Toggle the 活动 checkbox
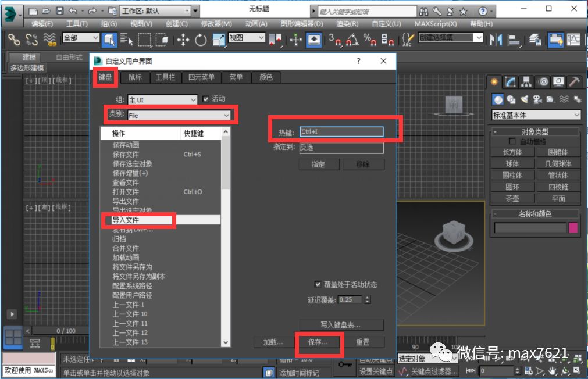 (x=205, y=99)
